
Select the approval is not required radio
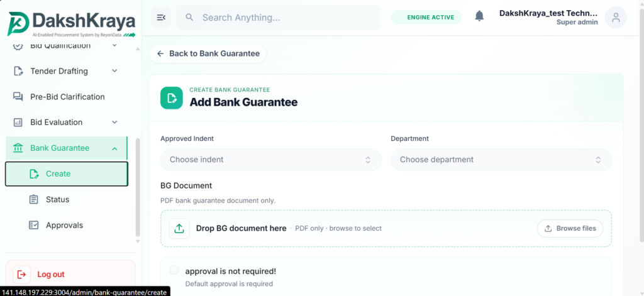[174, 270]
